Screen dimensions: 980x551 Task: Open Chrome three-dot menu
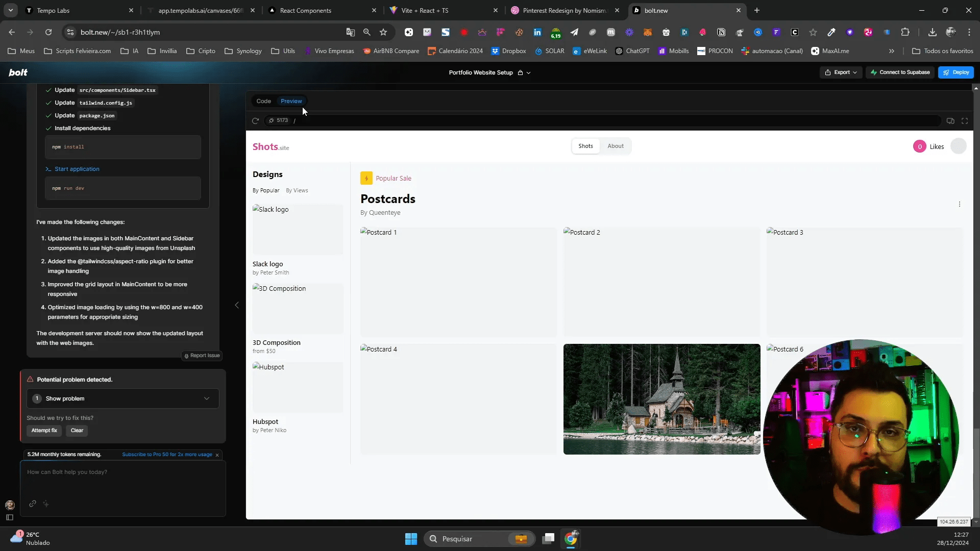(969, 32)
